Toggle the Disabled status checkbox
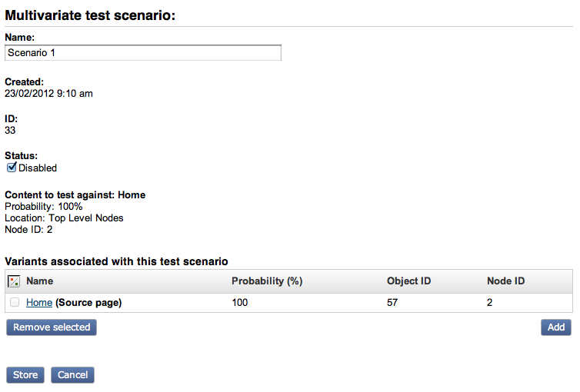 coord(12,168)
